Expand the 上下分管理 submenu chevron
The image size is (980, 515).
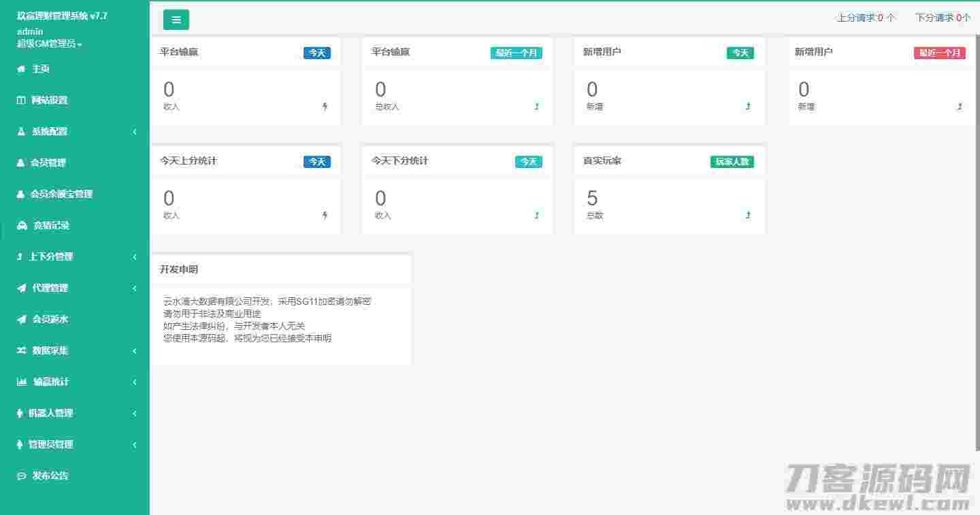click(135, 256)
